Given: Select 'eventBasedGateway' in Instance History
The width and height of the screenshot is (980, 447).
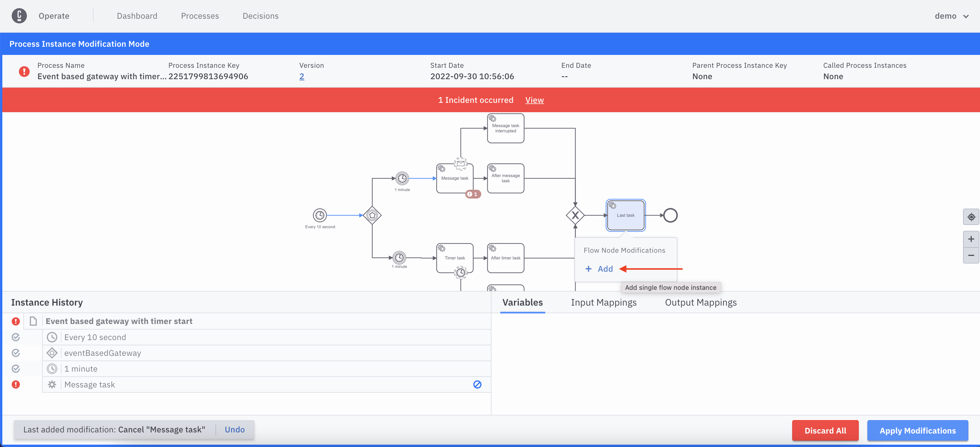Looking at the screenshot, I should (102, 353).
